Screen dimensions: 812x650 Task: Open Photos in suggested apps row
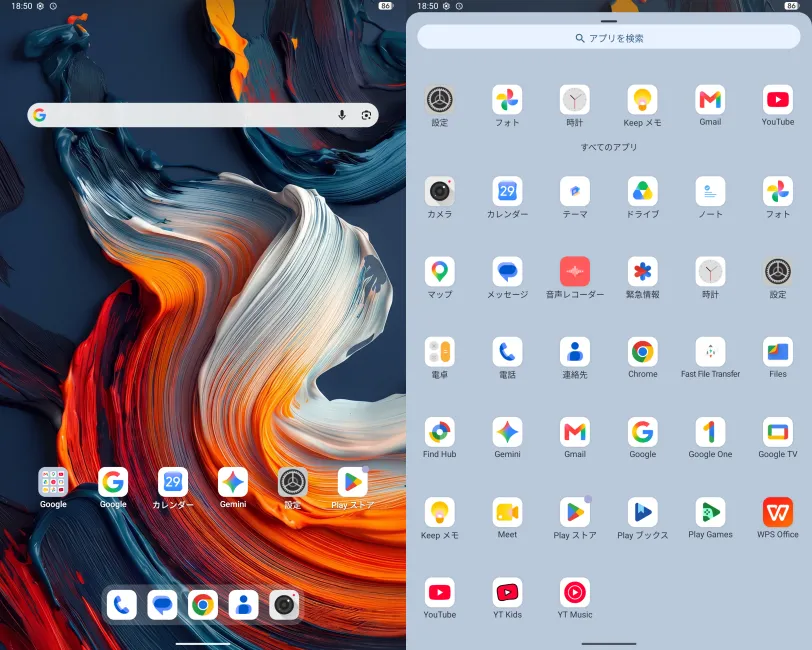click(507, 99)
